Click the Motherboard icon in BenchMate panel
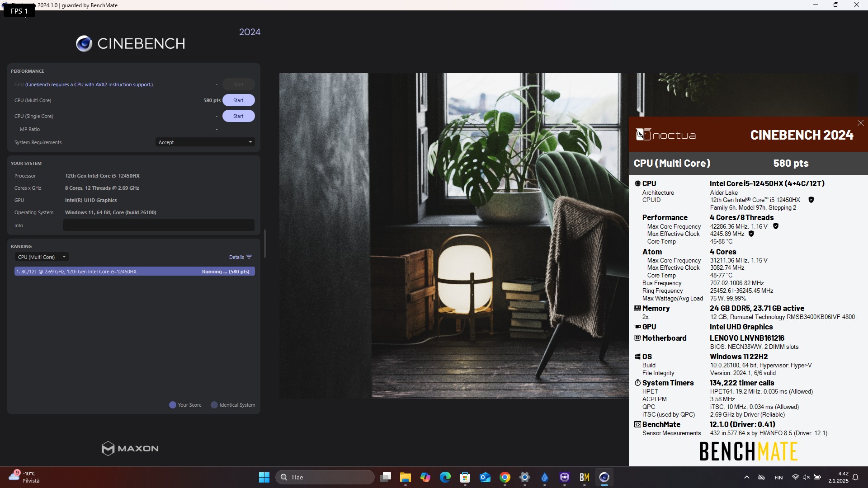The width and height of the screenshot is (868, 488). pyautogui.click(x=637, y=338)
